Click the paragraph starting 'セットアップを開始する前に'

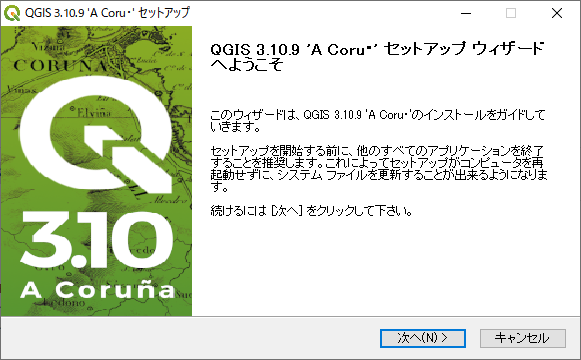tap(379, 169)
